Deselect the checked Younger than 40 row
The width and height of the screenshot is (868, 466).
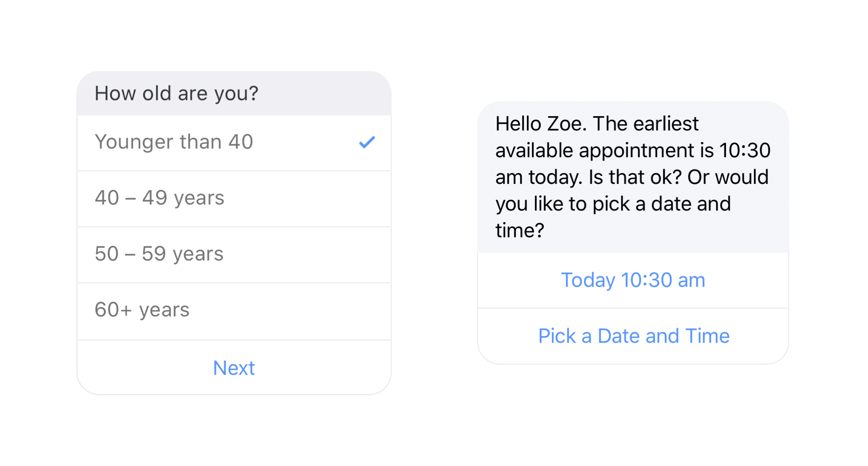click(x=234, y=143)
